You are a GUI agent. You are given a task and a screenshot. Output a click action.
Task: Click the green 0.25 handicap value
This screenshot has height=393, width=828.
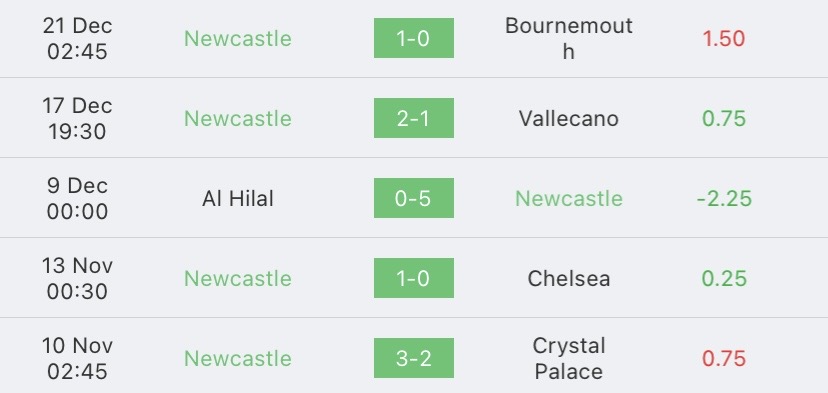724,278
